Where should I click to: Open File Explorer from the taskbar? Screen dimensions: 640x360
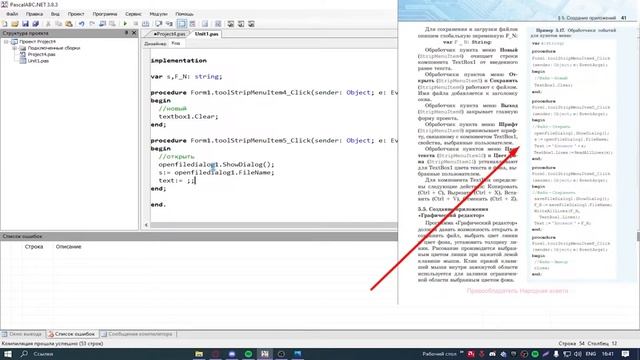tap(199, 354)
